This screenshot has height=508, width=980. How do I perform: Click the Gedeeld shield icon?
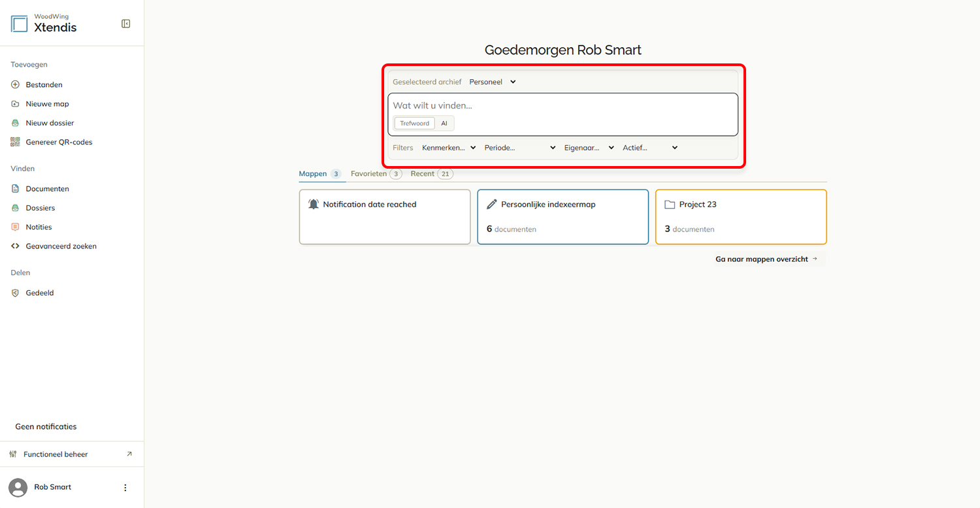tap(16, 293)
